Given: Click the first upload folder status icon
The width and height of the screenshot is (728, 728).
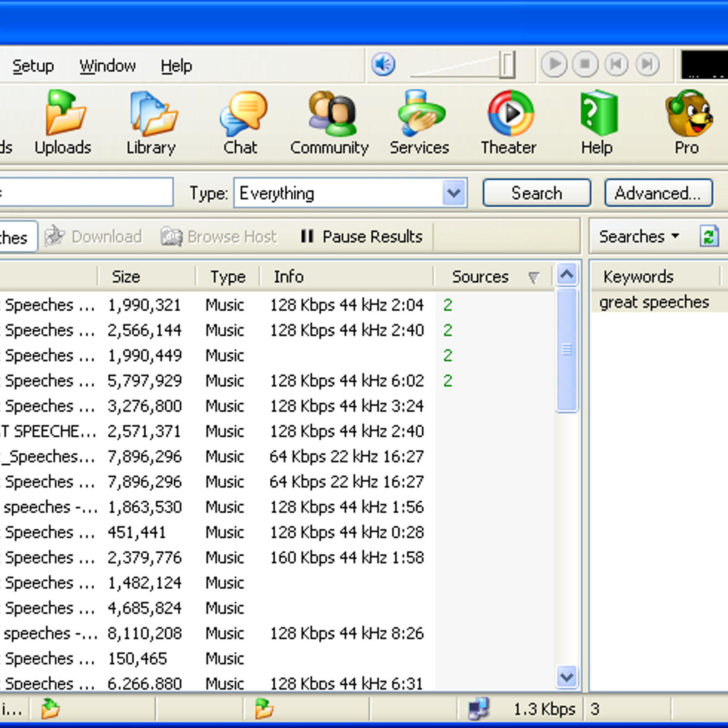Looking at the screenshot, I should pyautogui.click(x=50, y=709).
